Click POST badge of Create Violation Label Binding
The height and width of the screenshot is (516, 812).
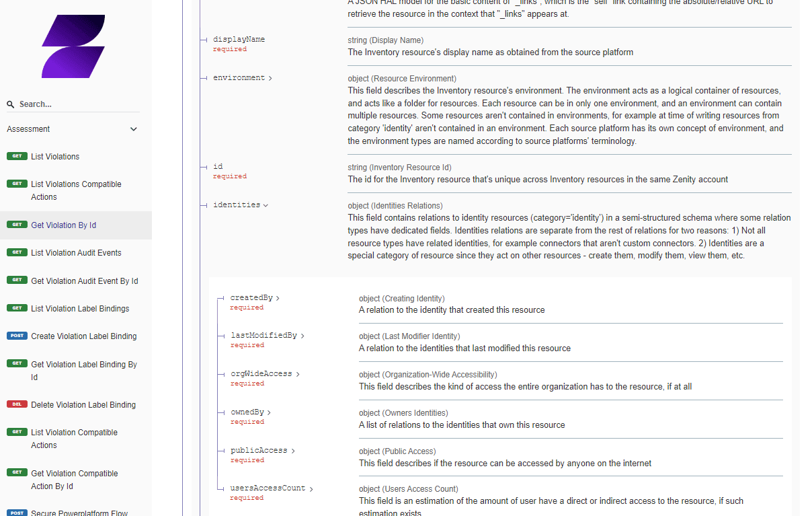(17, 336)
